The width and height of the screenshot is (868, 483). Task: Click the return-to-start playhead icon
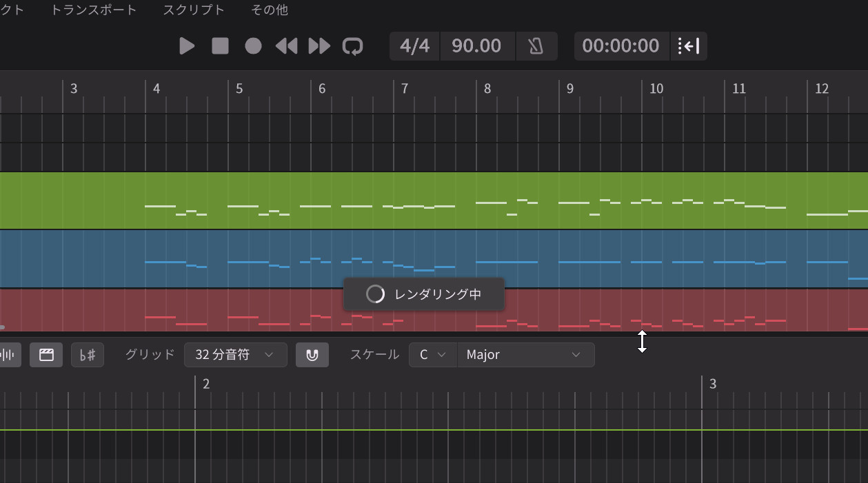tap(688, 46)
